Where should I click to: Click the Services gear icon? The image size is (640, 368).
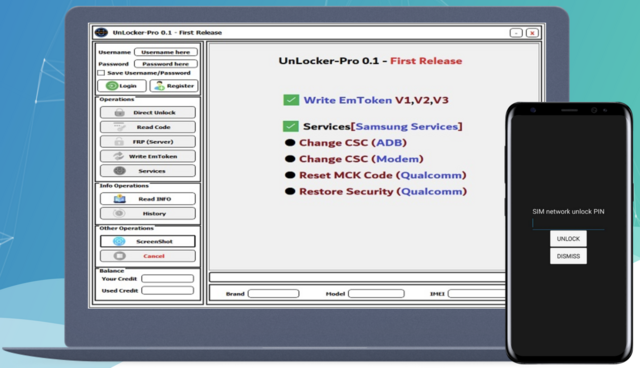tap(120, 171)
